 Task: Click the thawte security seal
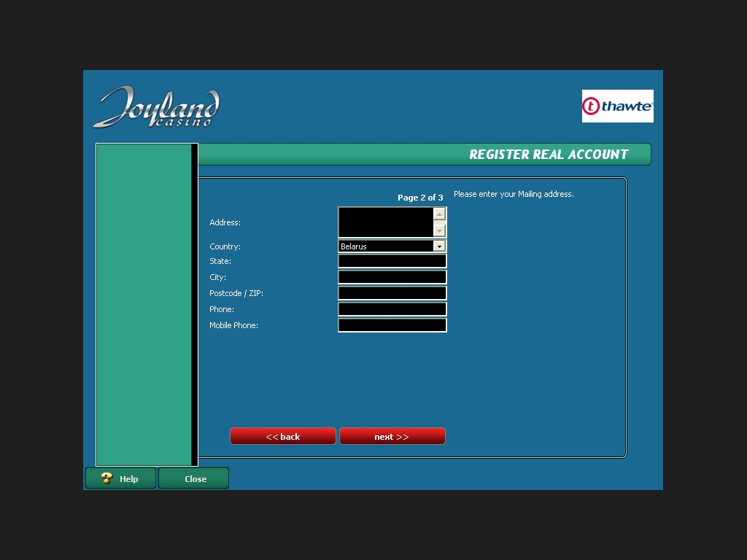617,106
